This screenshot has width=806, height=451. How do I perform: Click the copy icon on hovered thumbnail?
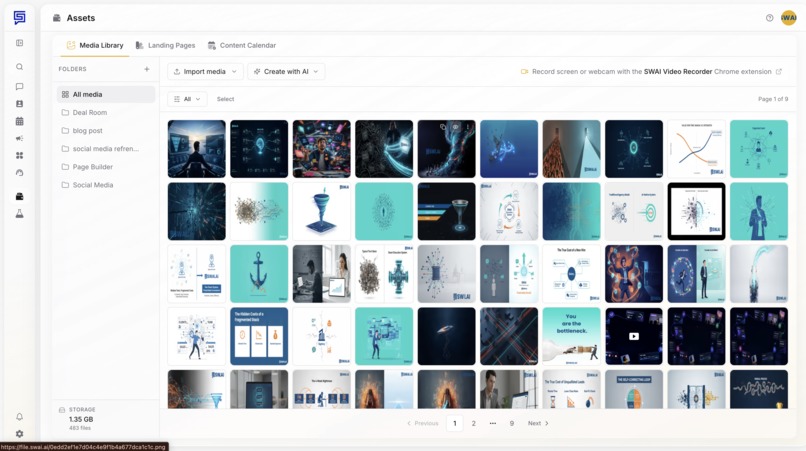(x=443, y=127)
